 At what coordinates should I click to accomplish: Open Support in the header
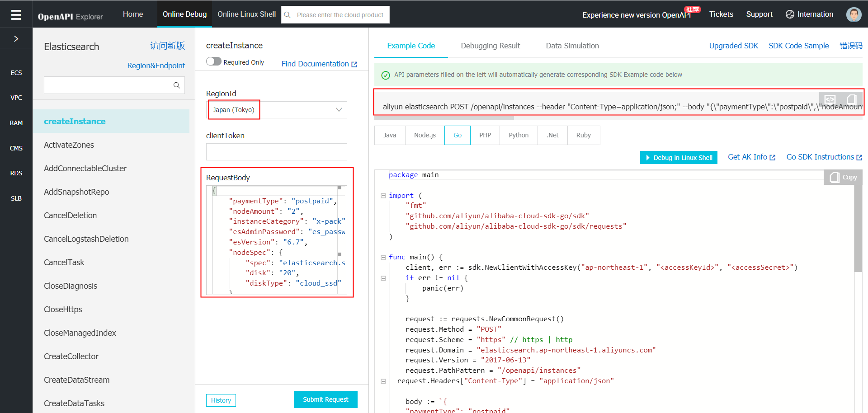(759, 14)
